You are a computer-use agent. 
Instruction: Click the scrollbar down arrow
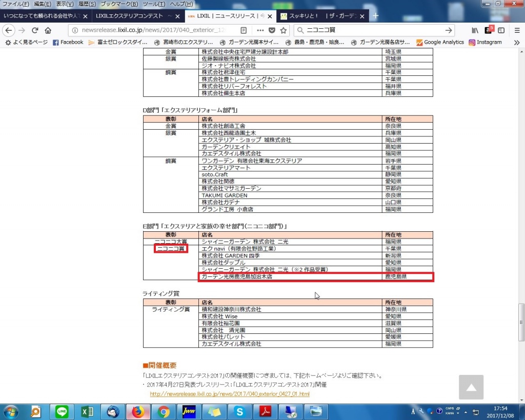(x=521, y=401)
